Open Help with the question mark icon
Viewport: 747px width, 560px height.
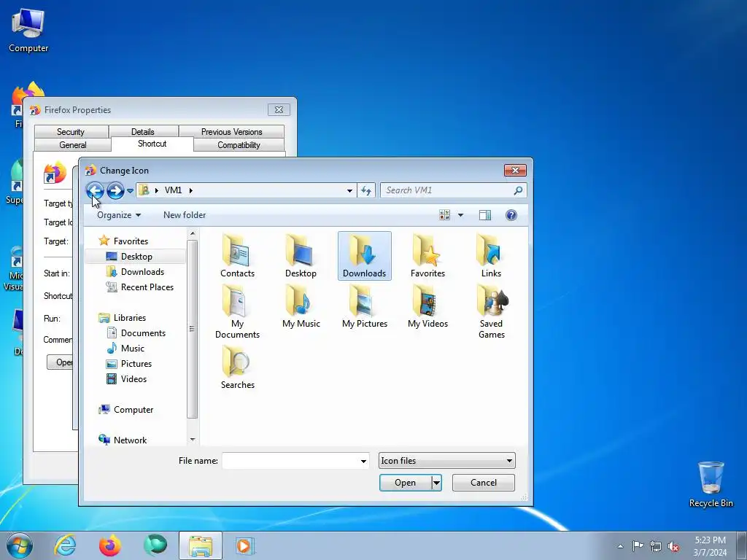click(x=511, y=215)
